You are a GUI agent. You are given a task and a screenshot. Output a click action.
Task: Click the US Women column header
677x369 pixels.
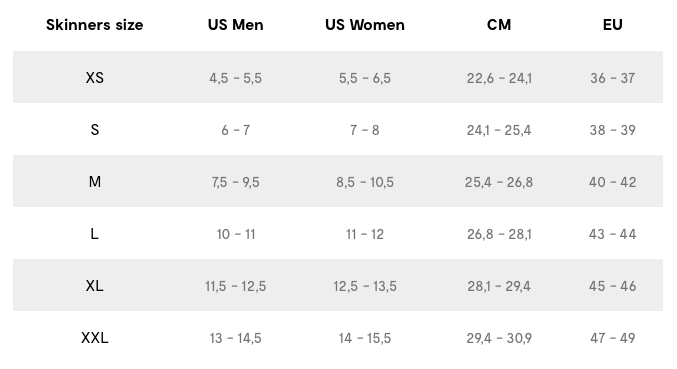[365, 25]
